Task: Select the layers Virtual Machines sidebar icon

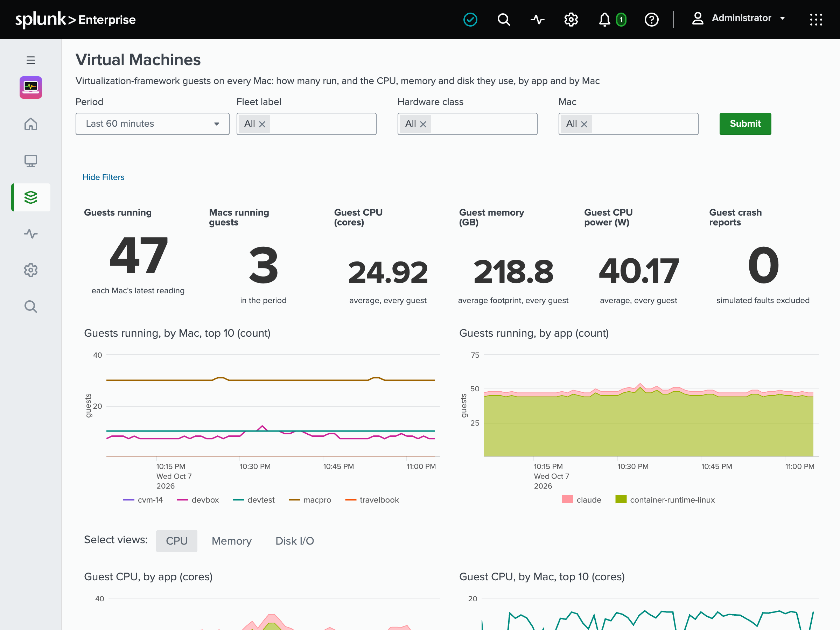Action: point(31,197)
